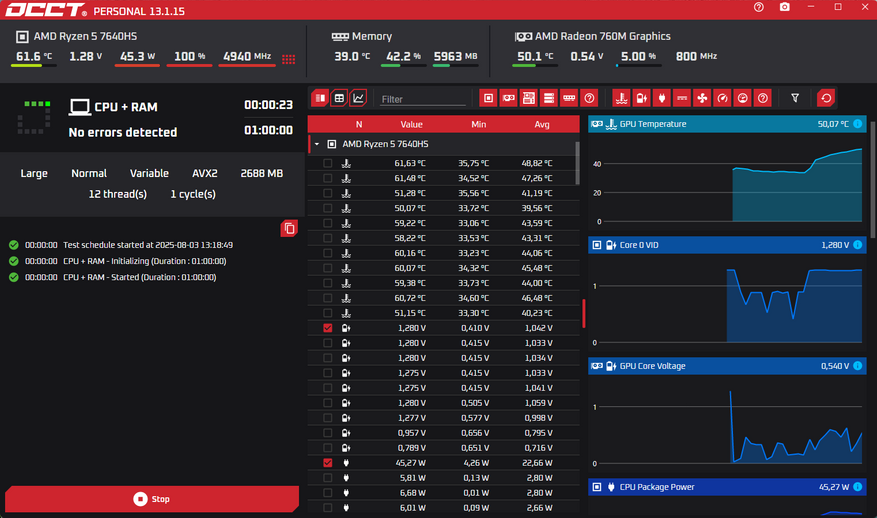Viewport: 877px width, 518px height.
Task: Check the 59,22 °C temperature row
Action: pyautogui.click(x=328, y=223)
